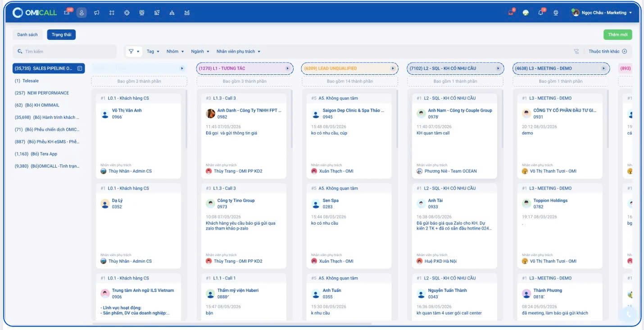Click the horizontal scrollbar at the bottom
644x330 pixels.
[232, 324]
